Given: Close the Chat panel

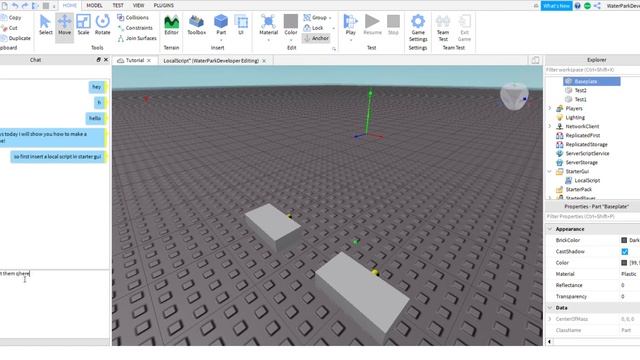Looking at the screenshot, I should pos(106,60).
